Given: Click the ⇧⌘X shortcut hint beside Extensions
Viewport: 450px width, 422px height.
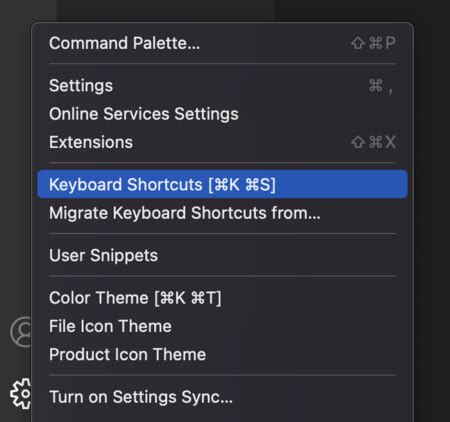Looking at the screenshot, I should [x=373, y=142].
